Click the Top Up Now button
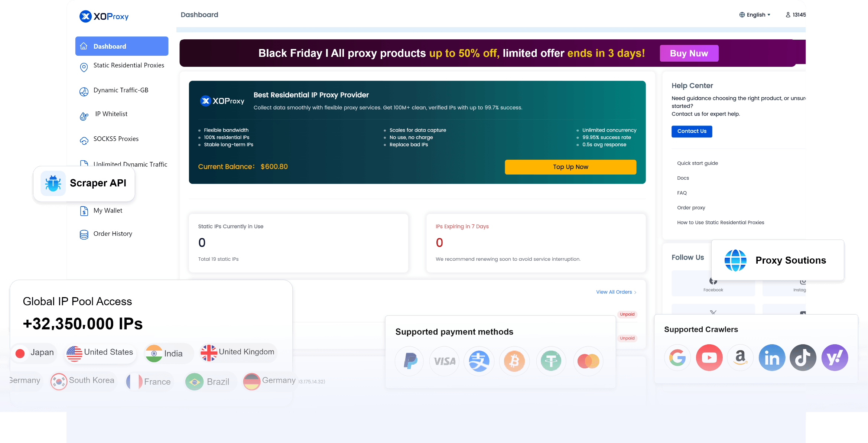The height and width of the screenshot is (443, 868). tap(570, 167)
